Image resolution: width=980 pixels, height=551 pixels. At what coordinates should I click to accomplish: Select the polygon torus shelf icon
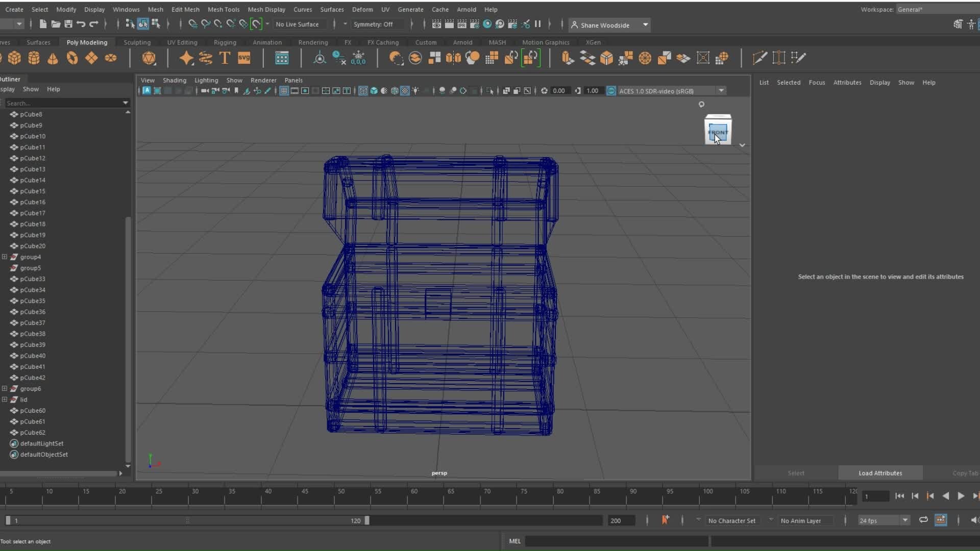pyautogui.click(x=72, y=58)
